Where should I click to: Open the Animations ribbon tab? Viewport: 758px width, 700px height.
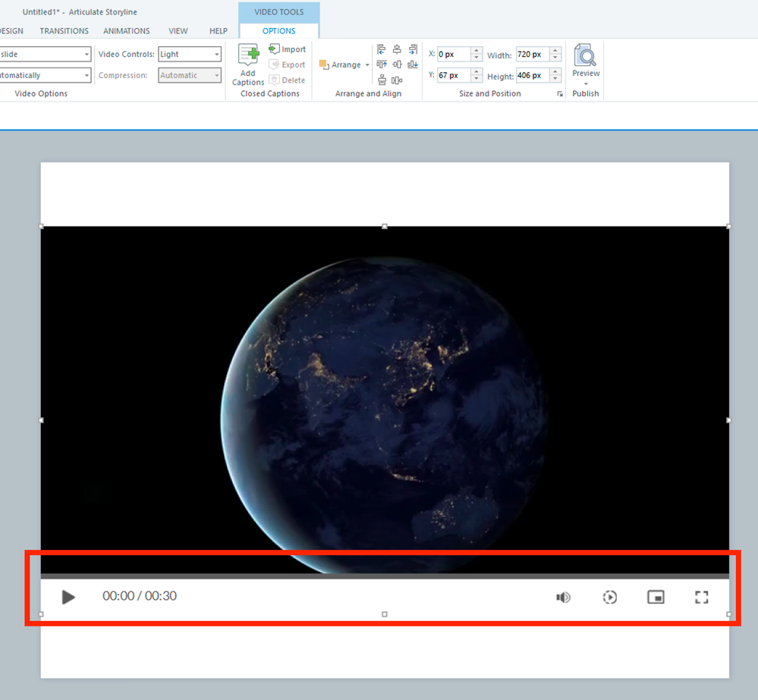[126, 31]
